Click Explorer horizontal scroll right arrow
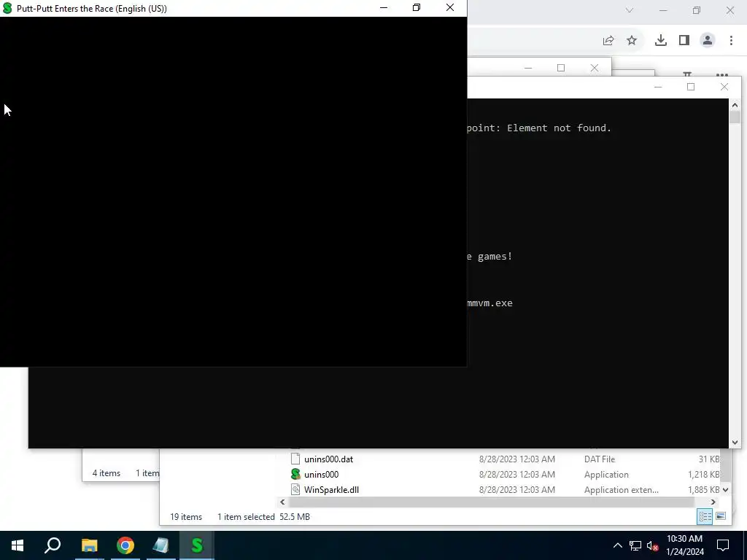Viewport: 747px width, 560px height. point(713,502)
